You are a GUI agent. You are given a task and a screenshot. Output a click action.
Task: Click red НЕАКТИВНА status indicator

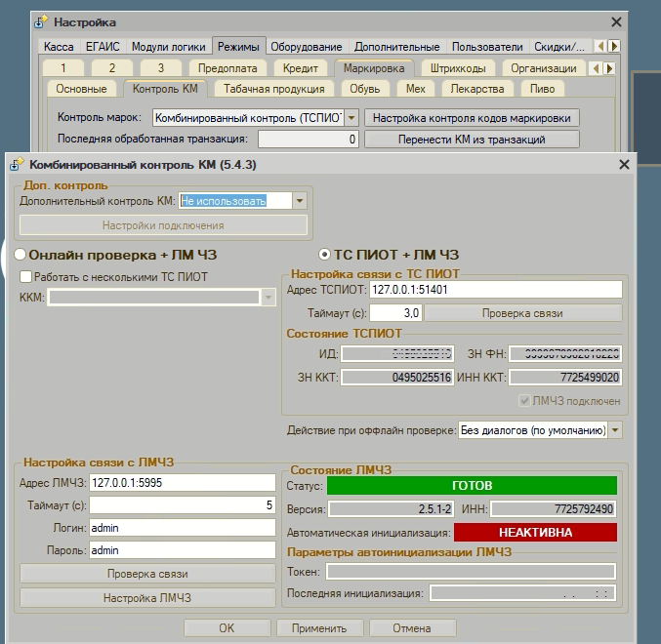tap(535, 533)
